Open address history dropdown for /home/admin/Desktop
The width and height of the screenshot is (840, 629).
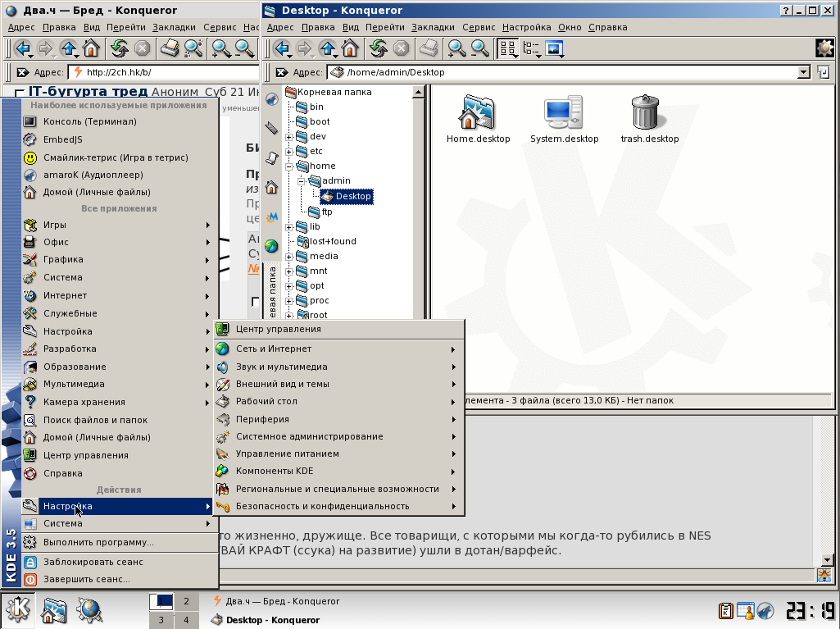tap(803, 72)
